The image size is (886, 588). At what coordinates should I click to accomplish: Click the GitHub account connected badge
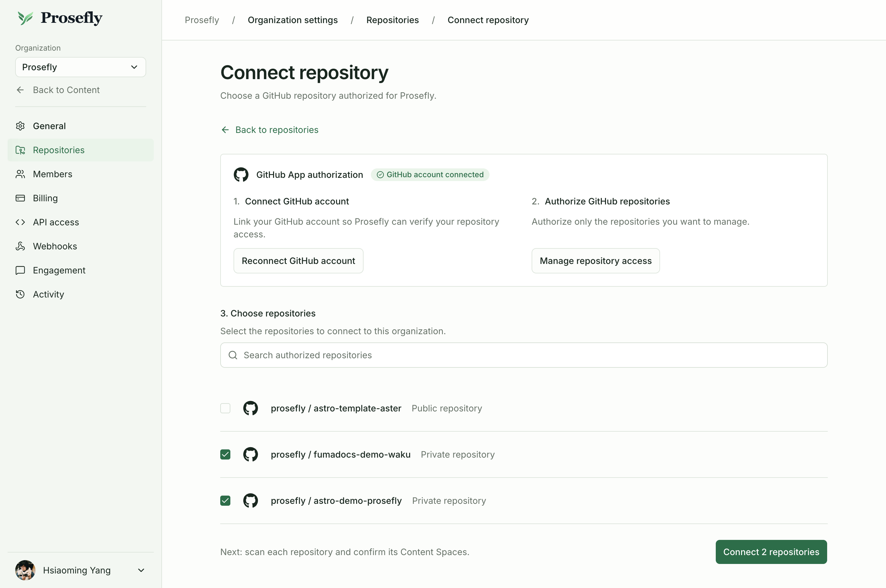tap(430, 174)
